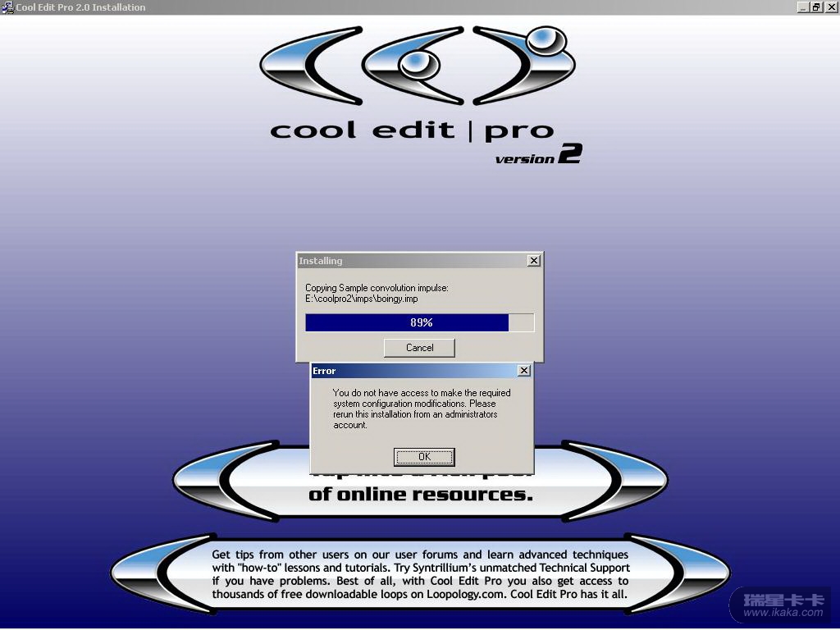Restore down the installation window
The image size is (840, 630).
coord(816,7)
